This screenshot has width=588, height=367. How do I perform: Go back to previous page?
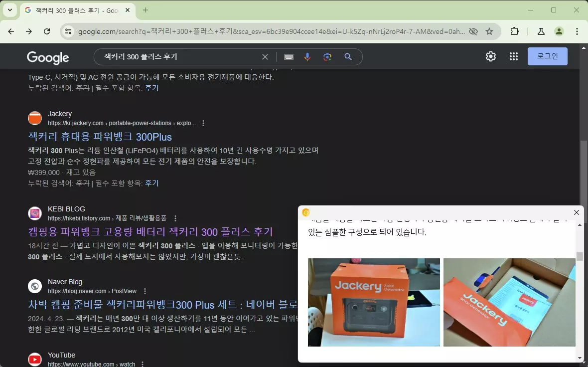11,31
